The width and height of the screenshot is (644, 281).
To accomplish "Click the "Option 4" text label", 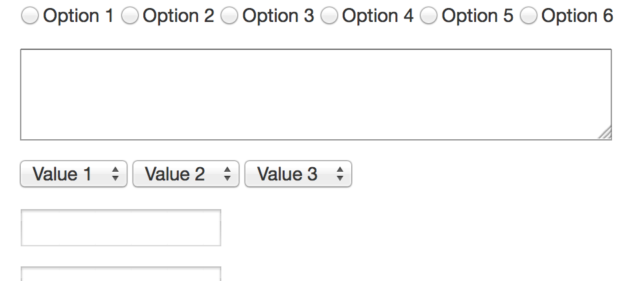I will click(377, 17).
